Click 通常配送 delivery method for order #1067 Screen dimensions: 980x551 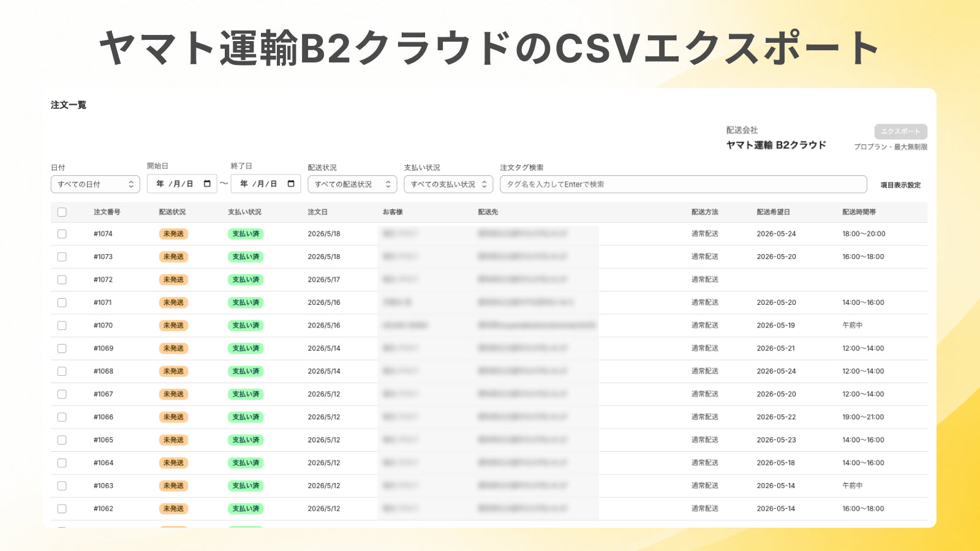(x=705, y=394)
